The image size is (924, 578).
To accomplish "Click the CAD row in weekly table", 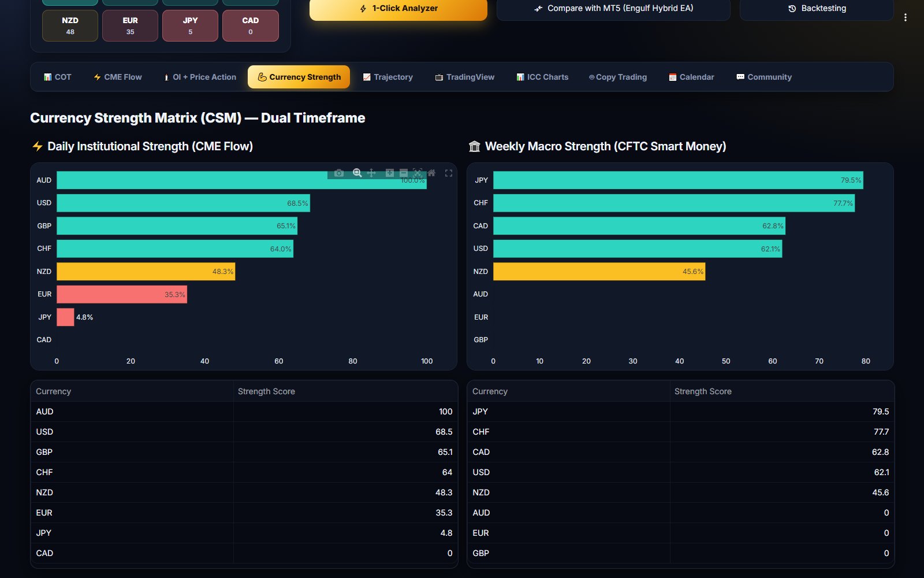I will 680,452.
